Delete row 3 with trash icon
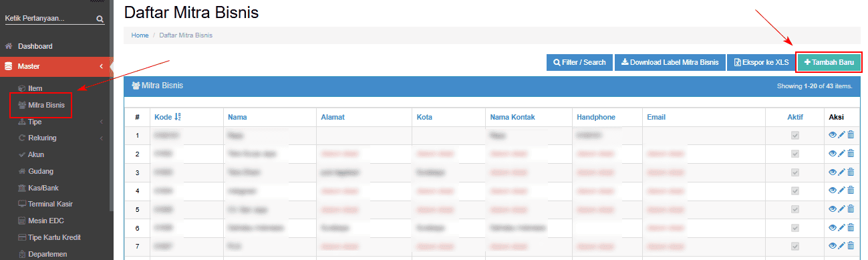Image resolution: width=868 pixels, height=260 pixels. [851, 172]
